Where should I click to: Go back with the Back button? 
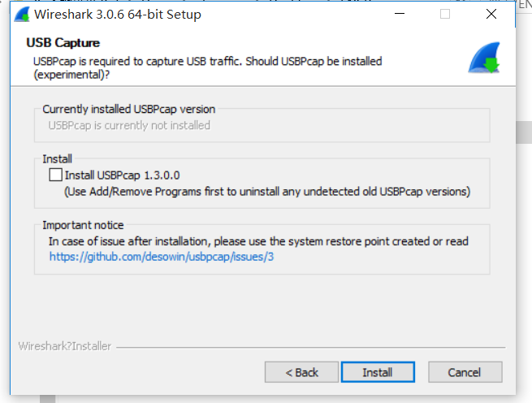301,372
